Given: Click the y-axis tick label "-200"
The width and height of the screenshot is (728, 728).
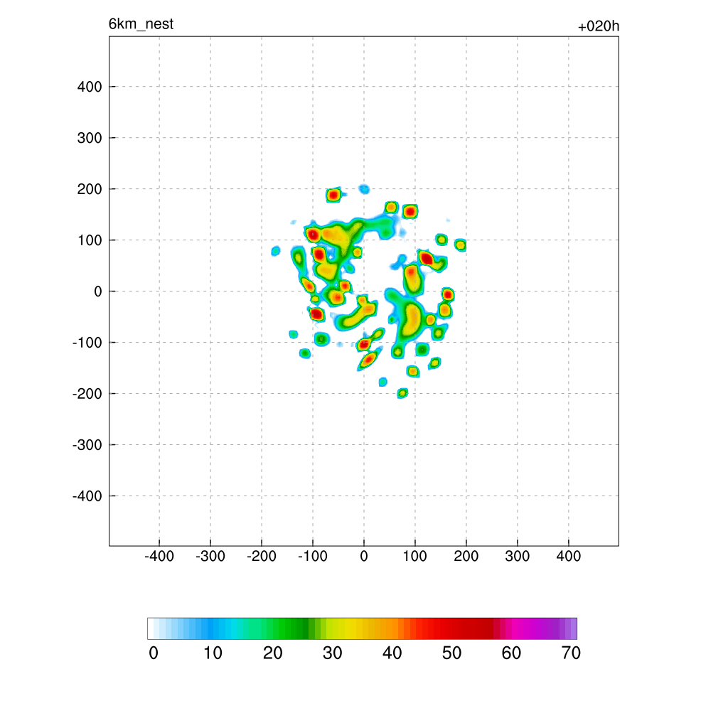Looking at the screenshot, I should pos(87,394).
